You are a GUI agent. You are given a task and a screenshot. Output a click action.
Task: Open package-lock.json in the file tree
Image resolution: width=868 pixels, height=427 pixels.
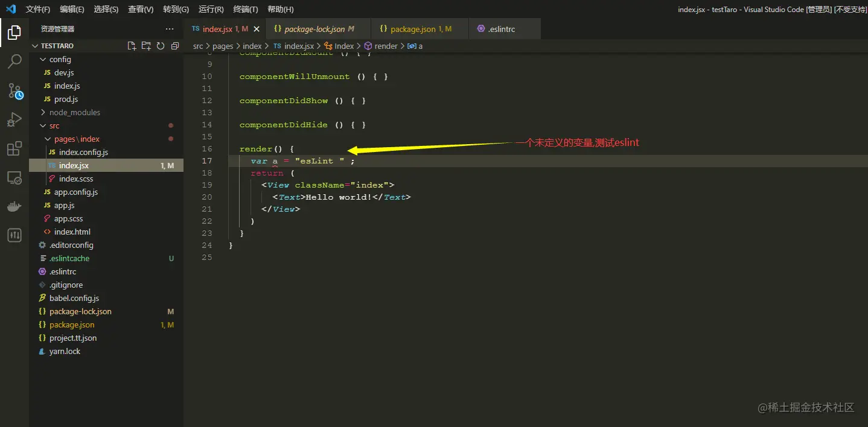click(80, 311)
